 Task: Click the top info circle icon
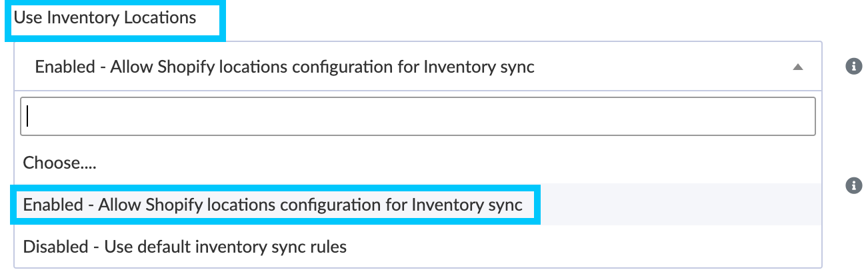point(853,67)
